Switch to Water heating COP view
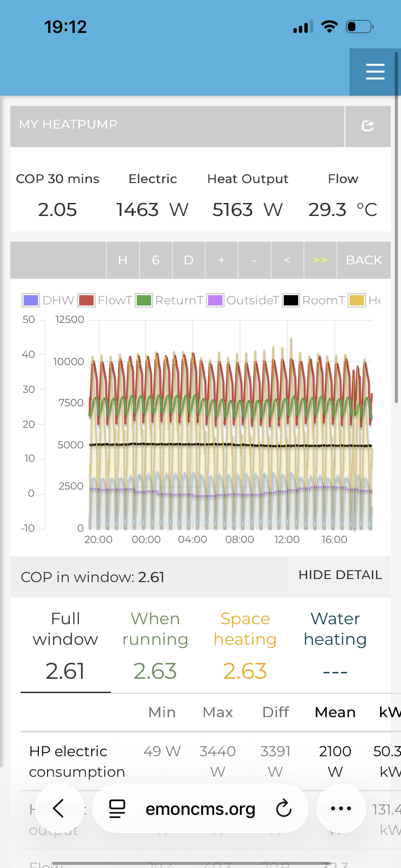401x868 pixels. (x=335, y=644)
